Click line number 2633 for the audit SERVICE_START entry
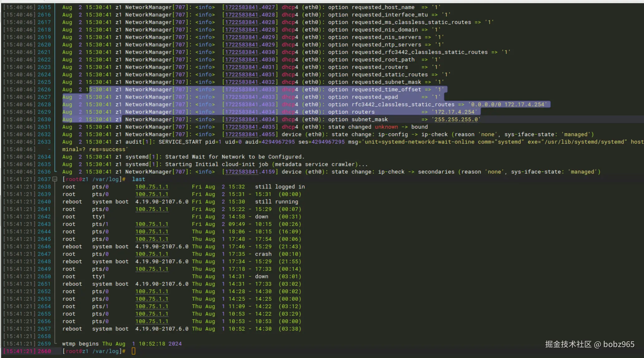 44,142
